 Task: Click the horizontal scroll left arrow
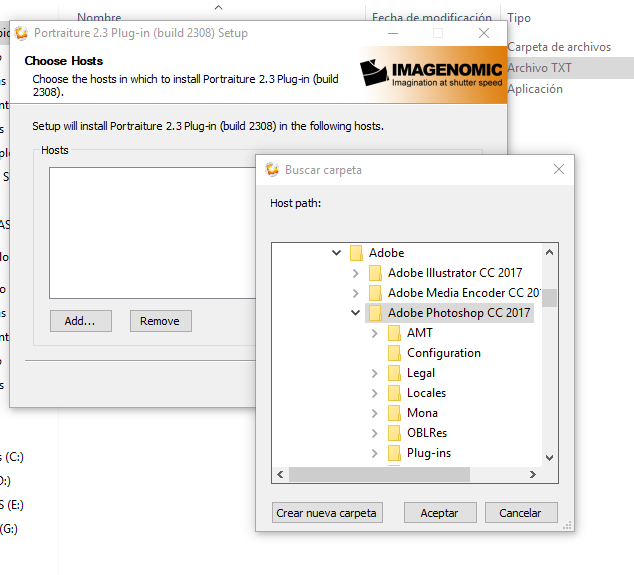[280, 474]
